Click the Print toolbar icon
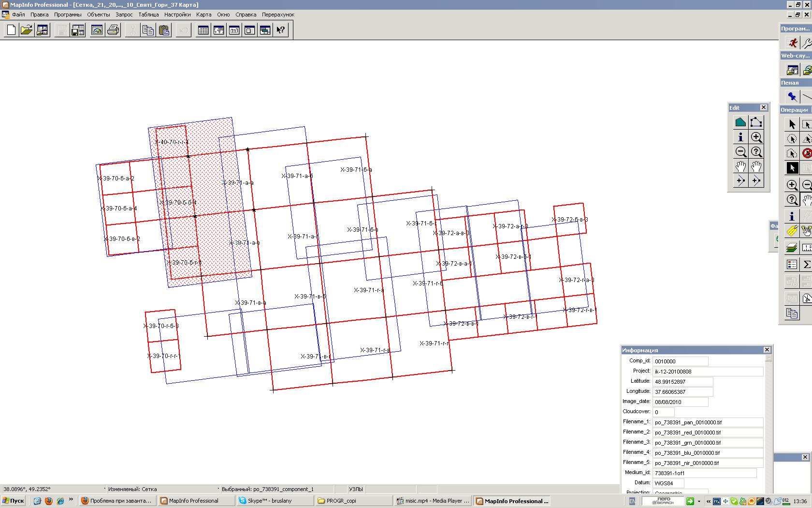This screenshot has width=812, height=508. [113, 30]
